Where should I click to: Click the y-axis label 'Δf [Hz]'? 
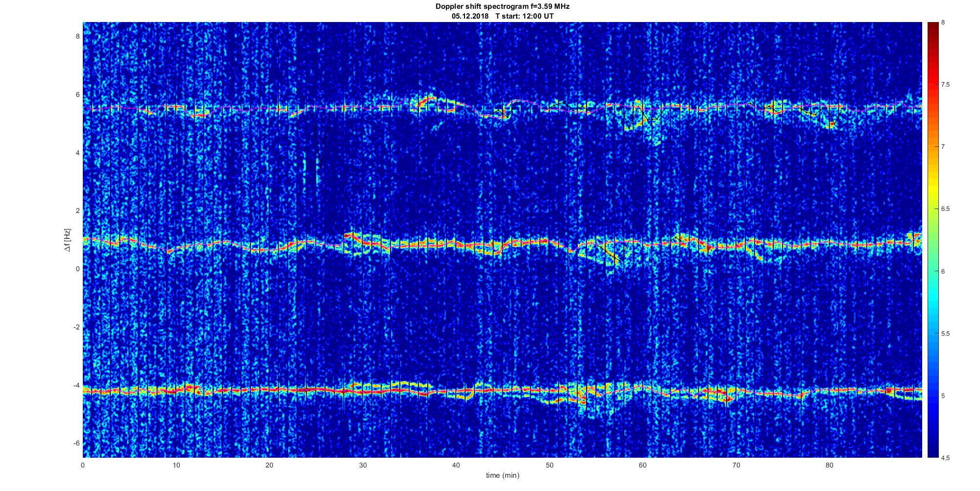coord(68,240)
